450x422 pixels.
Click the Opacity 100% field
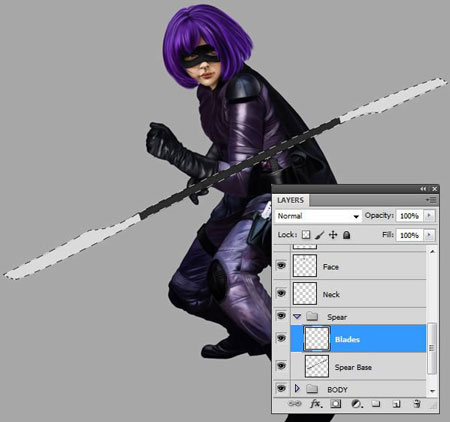tap(410, 216)
